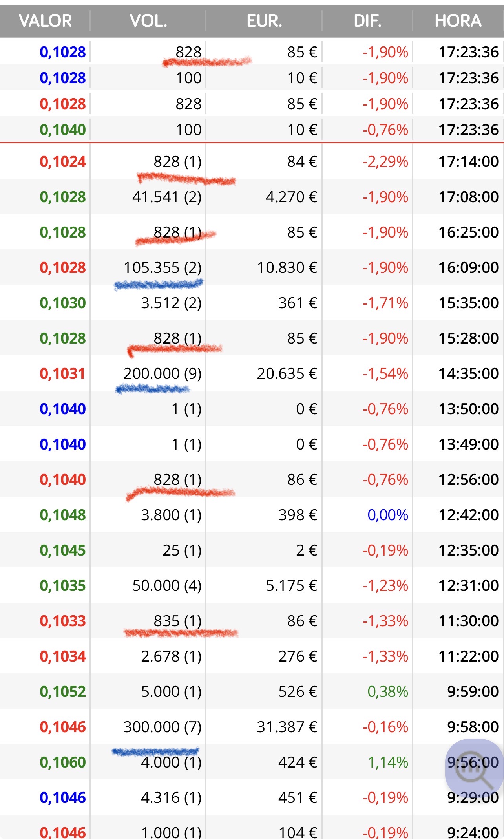Click the 0,1024 price value

pyautogui.click(x=63, y=161)
